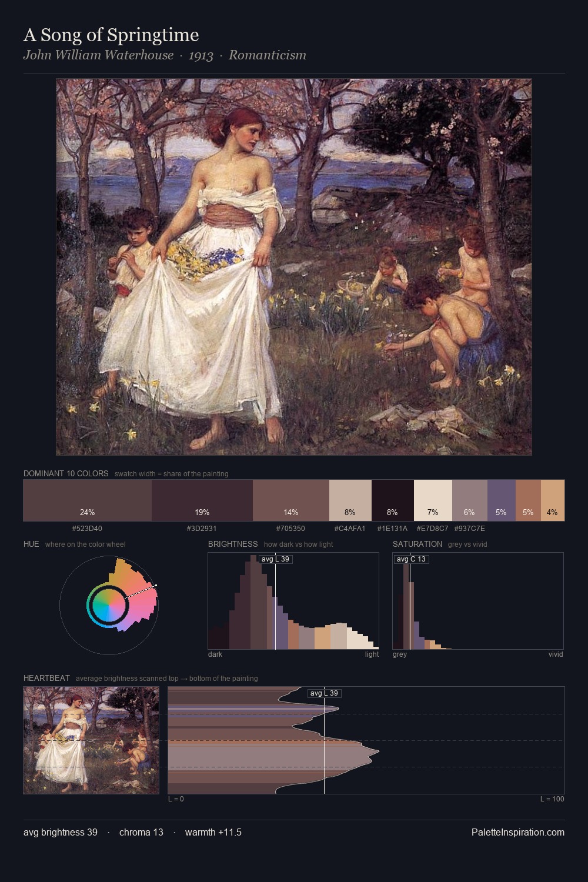Click the 'BRIGHTNESS' section heading
Image resolution: width=588 pixels, height=882 pixels.
(x=233, y=544)
